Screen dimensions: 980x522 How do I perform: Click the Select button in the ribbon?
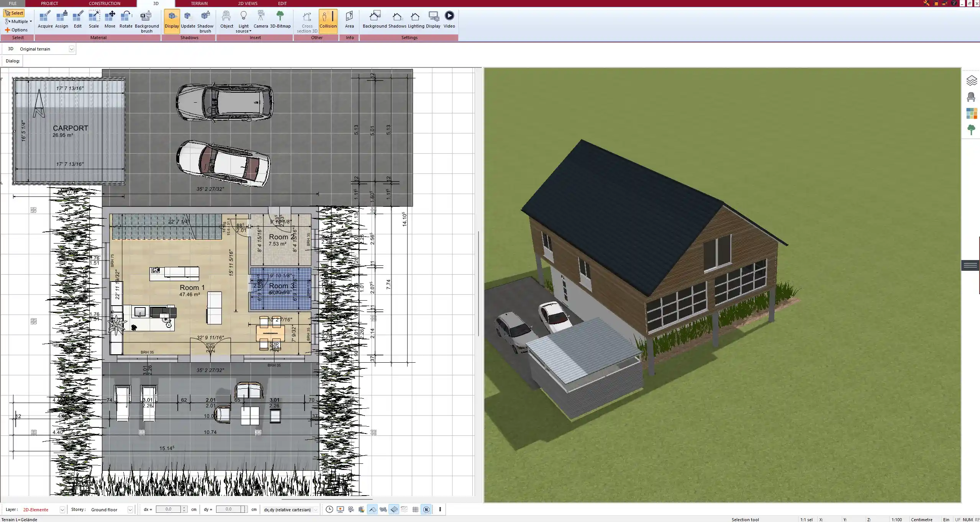coord(14,13)
